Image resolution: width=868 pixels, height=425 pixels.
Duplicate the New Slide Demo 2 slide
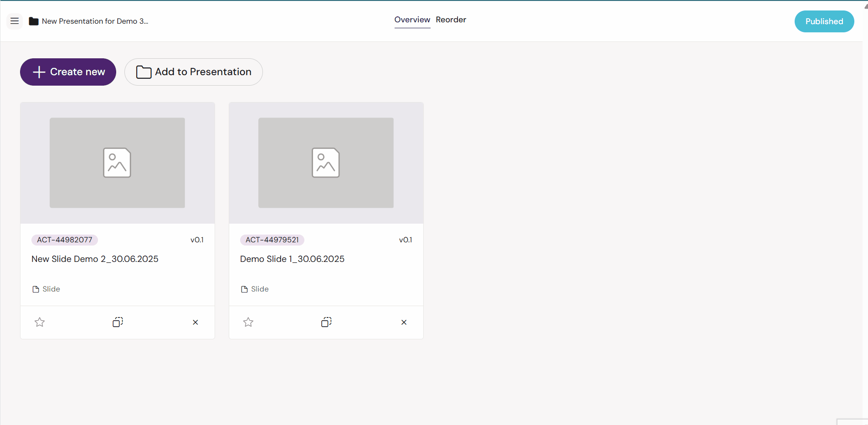[118, 323]
